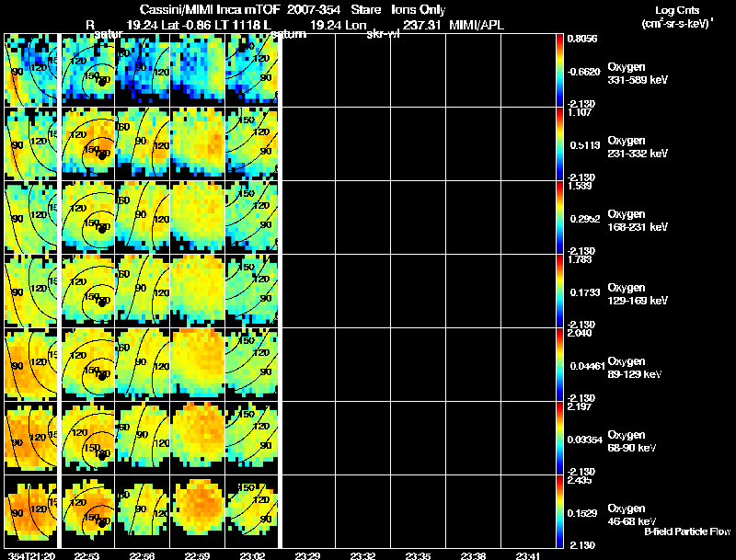Click the 'MIMI/APL' header text
The height and width of the screenshot is (560, 736).
point(477,25)
